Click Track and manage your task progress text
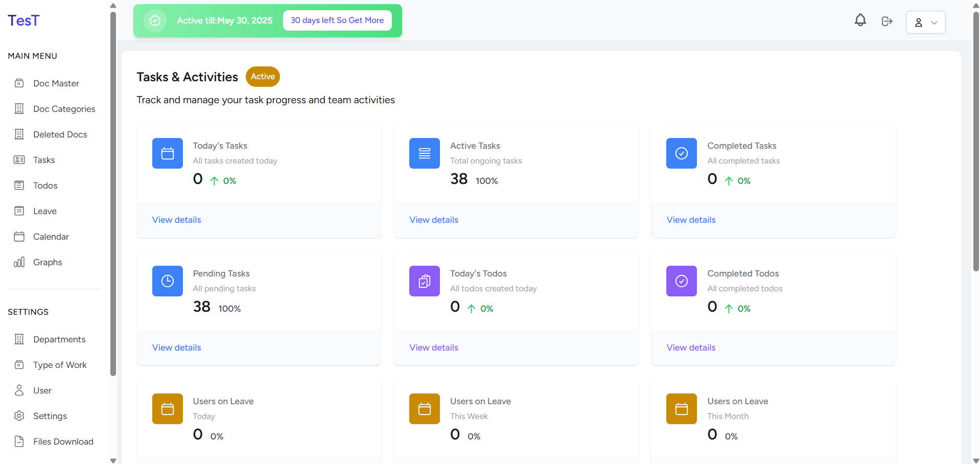The width and height of the screenshot is (980, 464). pyautogui.click(x=266, y=100)
